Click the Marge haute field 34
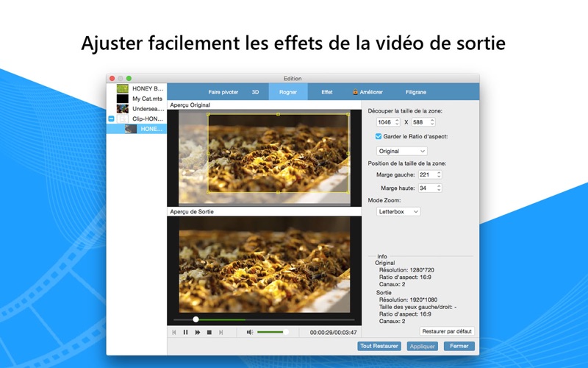This screenshot has height=368, width=588. coord(427,188)
